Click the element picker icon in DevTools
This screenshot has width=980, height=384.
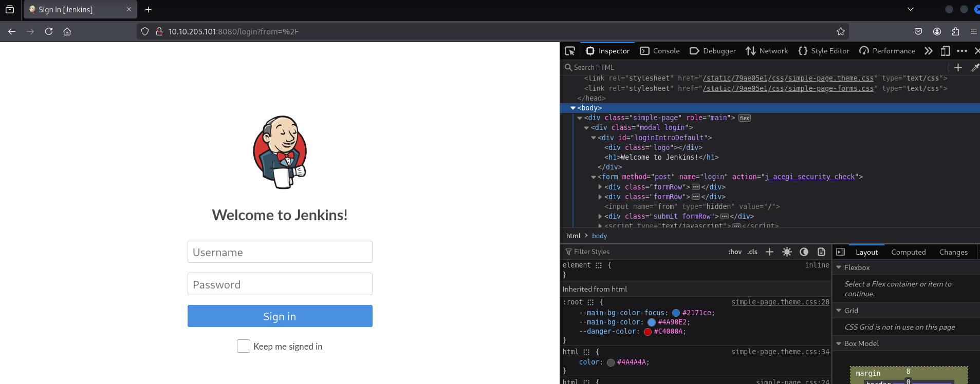[570, 51]
